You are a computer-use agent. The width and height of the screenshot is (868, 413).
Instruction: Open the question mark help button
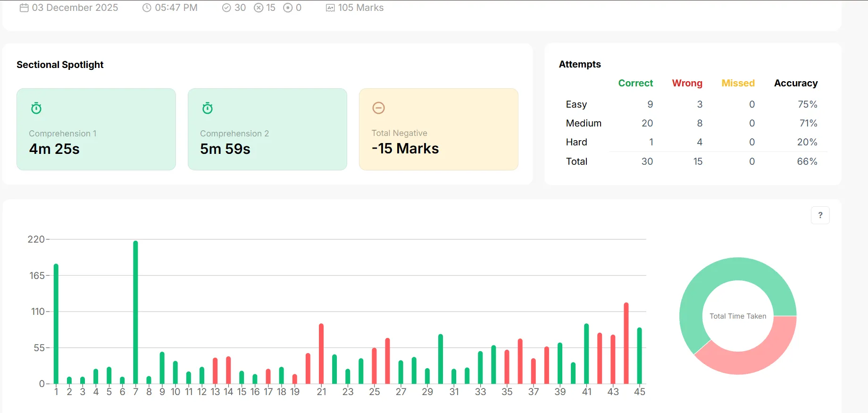820,215
